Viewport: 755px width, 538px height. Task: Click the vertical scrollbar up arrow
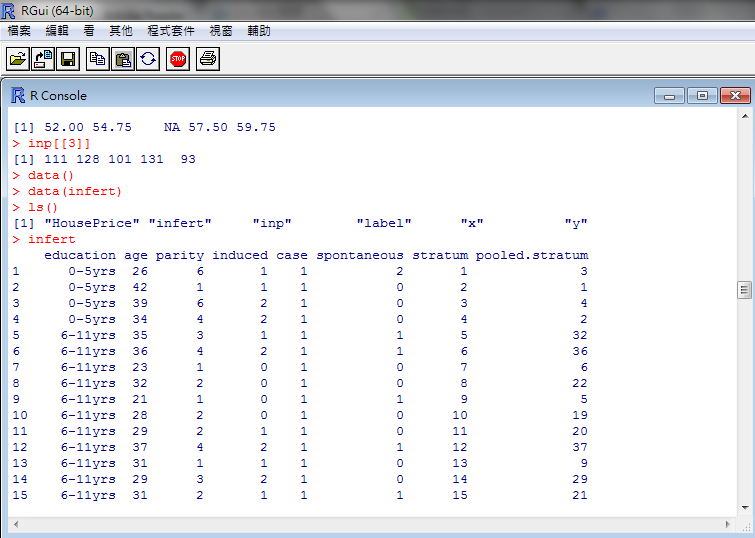click(x=745, y=116)
